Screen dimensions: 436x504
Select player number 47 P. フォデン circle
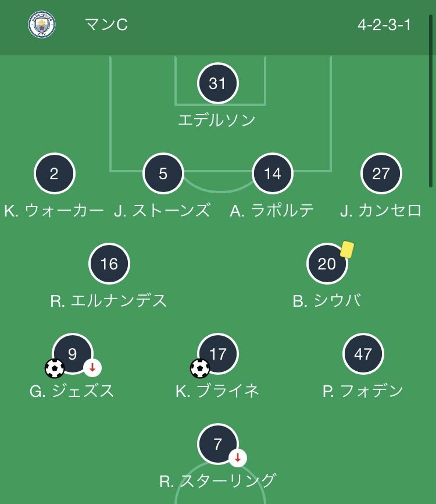(x=363, y=354)
